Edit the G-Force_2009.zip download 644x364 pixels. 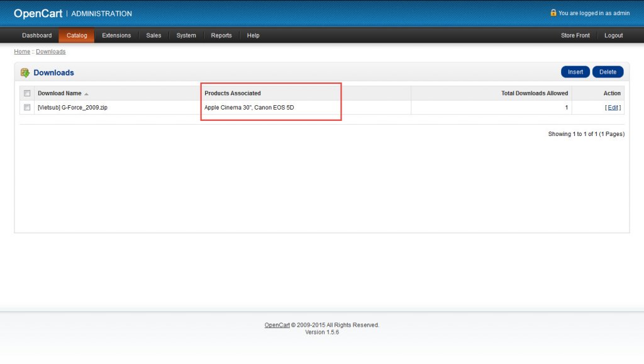tap(613, 108)
